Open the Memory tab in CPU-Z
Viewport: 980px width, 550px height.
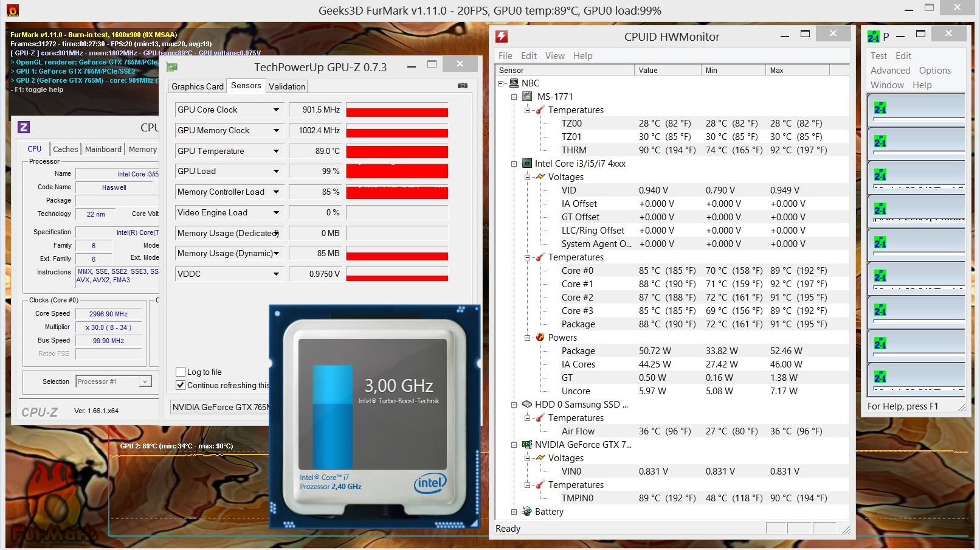[x=143, y=149]
